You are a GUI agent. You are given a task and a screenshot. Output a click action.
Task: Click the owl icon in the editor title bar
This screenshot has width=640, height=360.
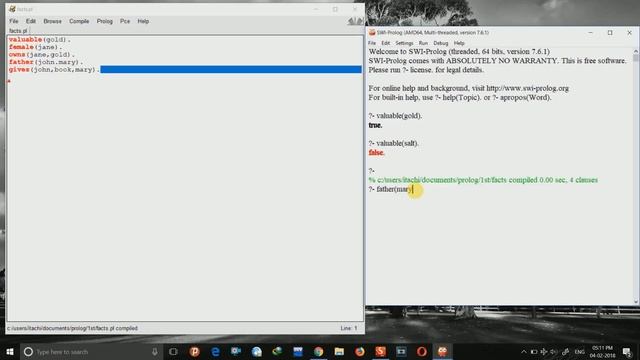point(12,9)
